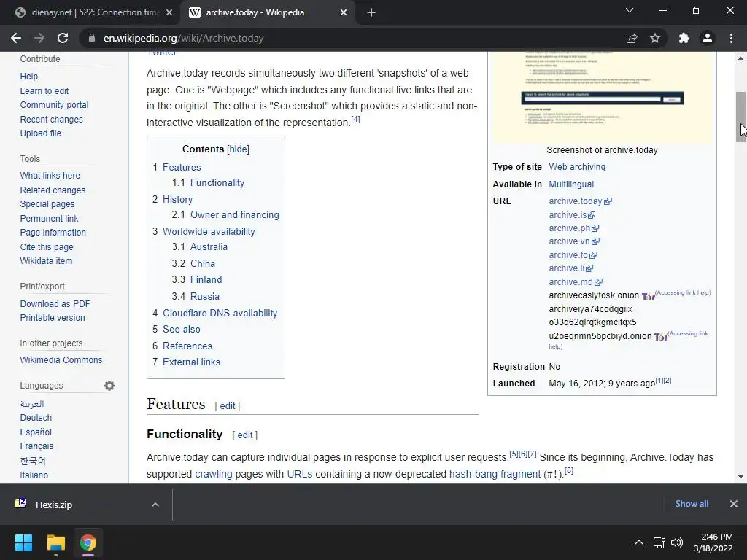Jump to section 1 Features
747x560 pixels.
tap(182, 167)
